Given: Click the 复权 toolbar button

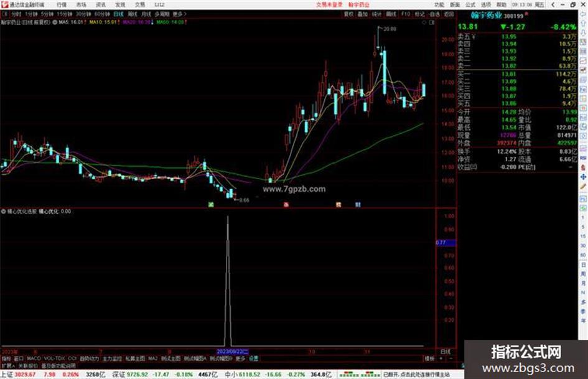Looking at the screenshot, I should point(348,14).
